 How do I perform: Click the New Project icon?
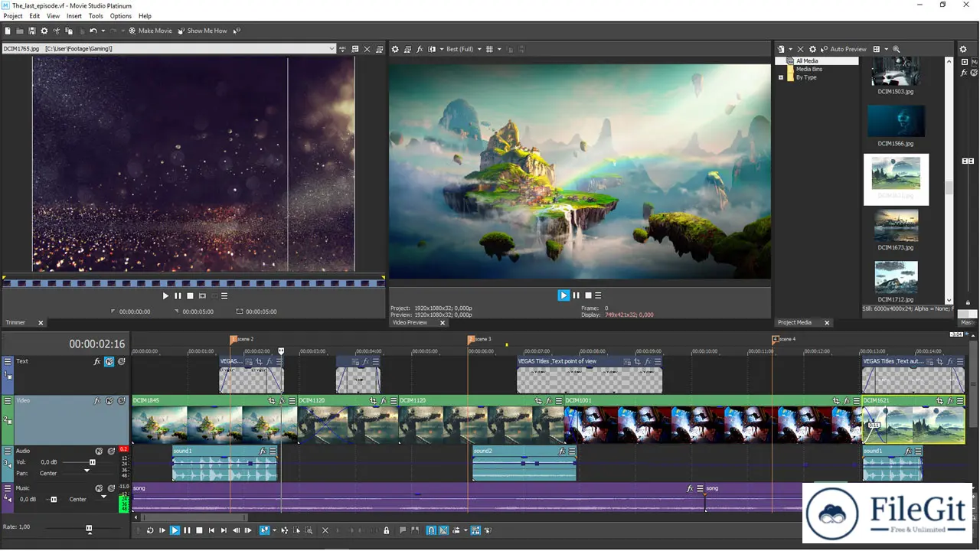coord(8,31)
